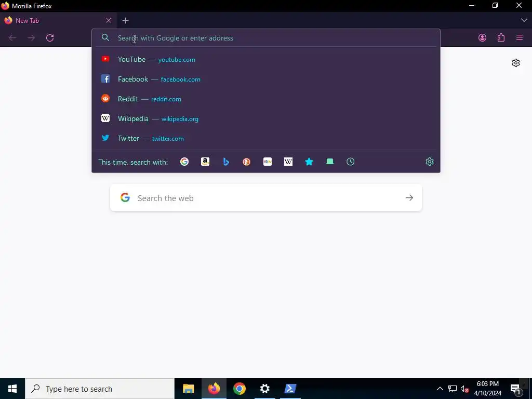Viewport: 532px width, 399px height.
Task: Search this time with DuckDuckGo
Action: coord(247,162)
